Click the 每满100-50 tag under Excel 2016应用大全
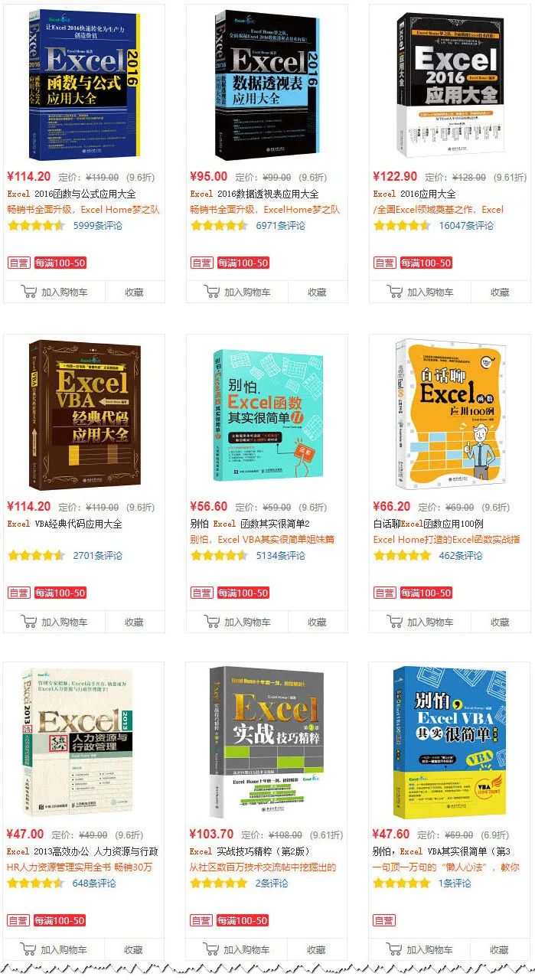The width and height of the screenshot is (535, 980). (x=426, y=263)
